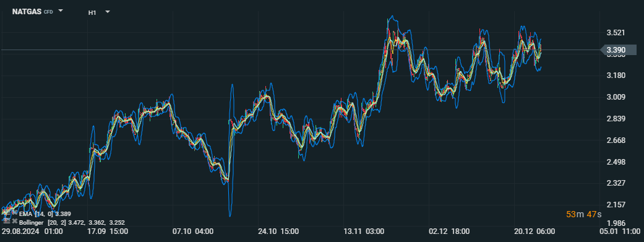Image resolution: width=644 pixels, height=242 pixels.
Task: Remove the EMA indicator with its X
Action: coord(15,212)
